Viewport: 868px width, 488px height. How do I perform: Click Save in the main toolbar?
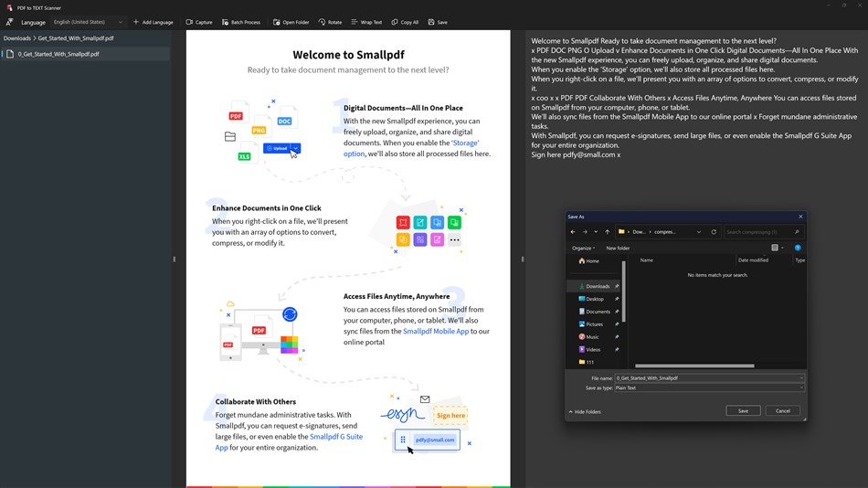(x=438, y=22)
